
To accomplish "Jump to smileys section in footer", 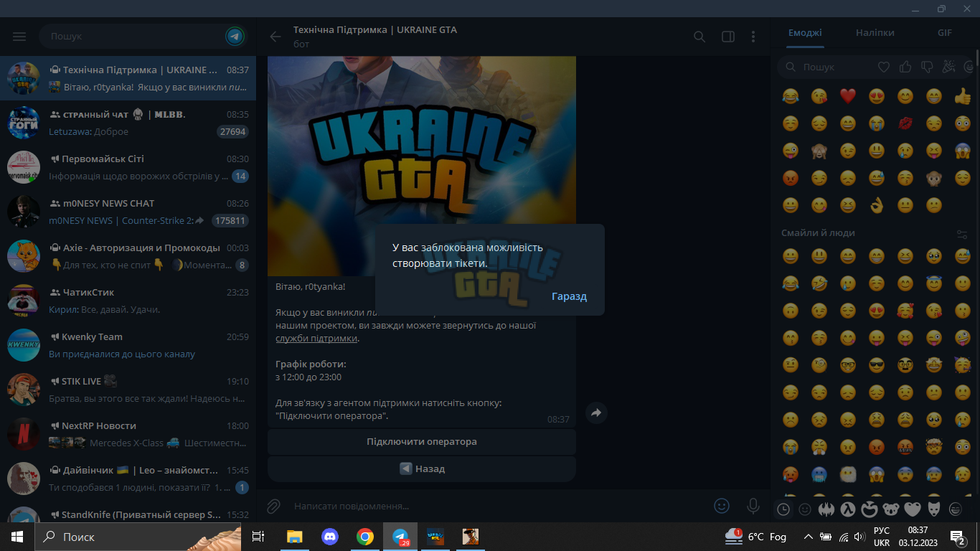I will point(805,509).
